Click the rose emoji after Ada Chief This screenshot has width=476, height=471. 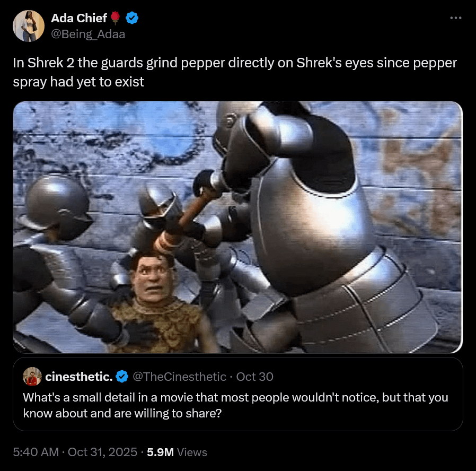tap(116, 19)
